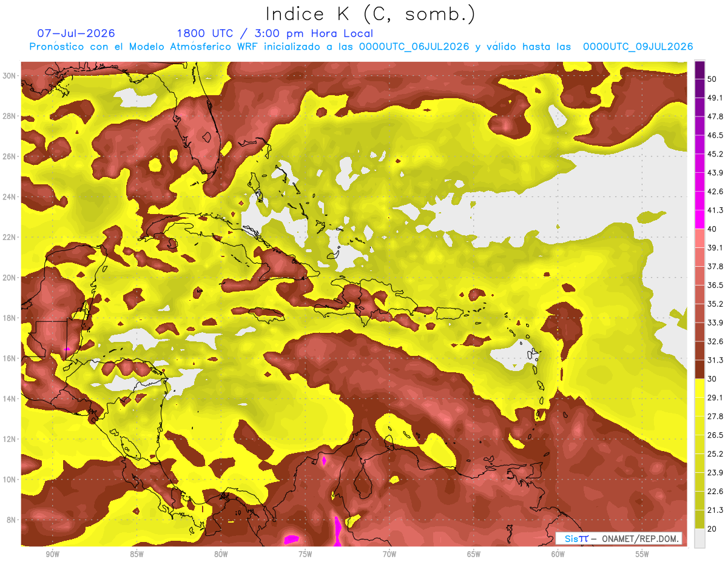Click the light gray color bar segment below 20
Image resolution: width=728 pixels, height=562 pixels.
coord(699,538)
